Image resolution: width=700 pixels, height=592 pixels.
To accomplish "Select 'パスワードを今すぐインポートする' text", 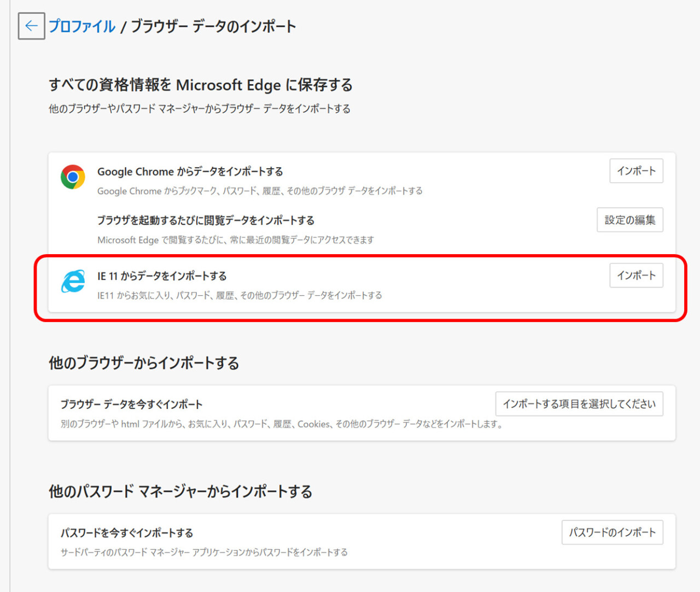I will point(127,533).
